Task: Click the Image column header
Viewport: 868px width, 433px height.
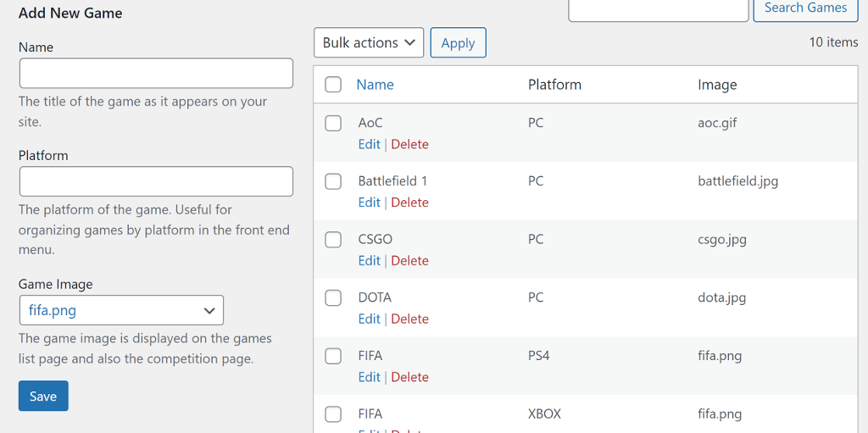Action: [x=717, y=85]
